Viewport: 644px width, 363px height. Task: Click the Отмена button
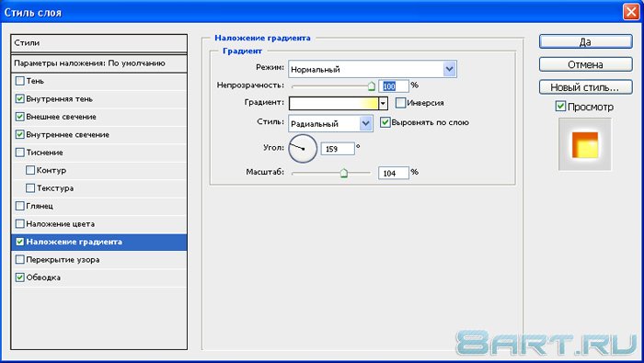pyautogui.click(x=585, y=64)
